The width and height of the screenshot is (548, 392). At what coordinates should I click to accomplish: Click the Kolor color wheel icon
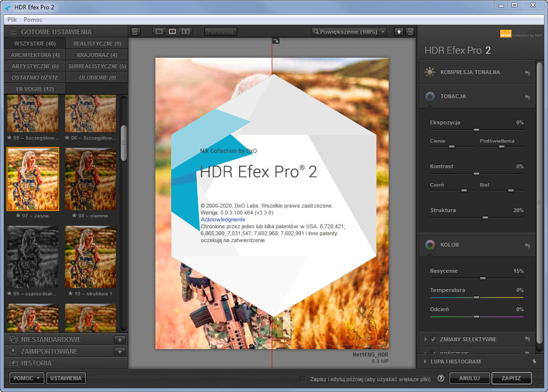click(430, 245)
